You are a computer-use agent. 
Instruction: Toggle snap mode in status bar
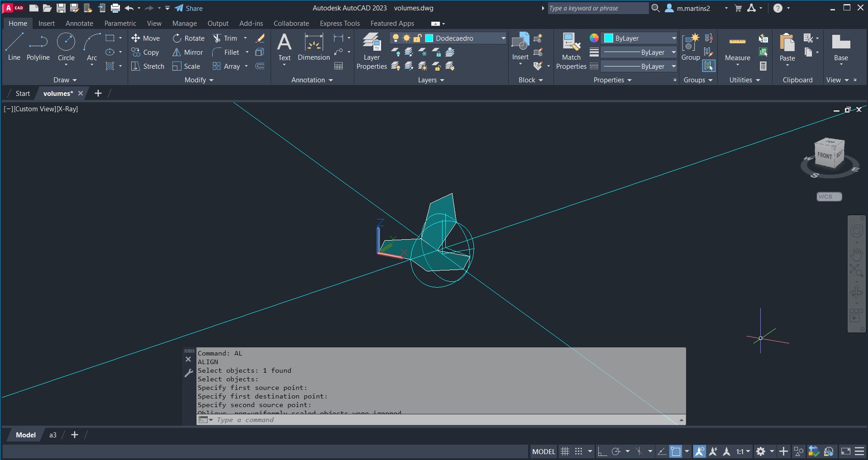click(x=578, y=451)
